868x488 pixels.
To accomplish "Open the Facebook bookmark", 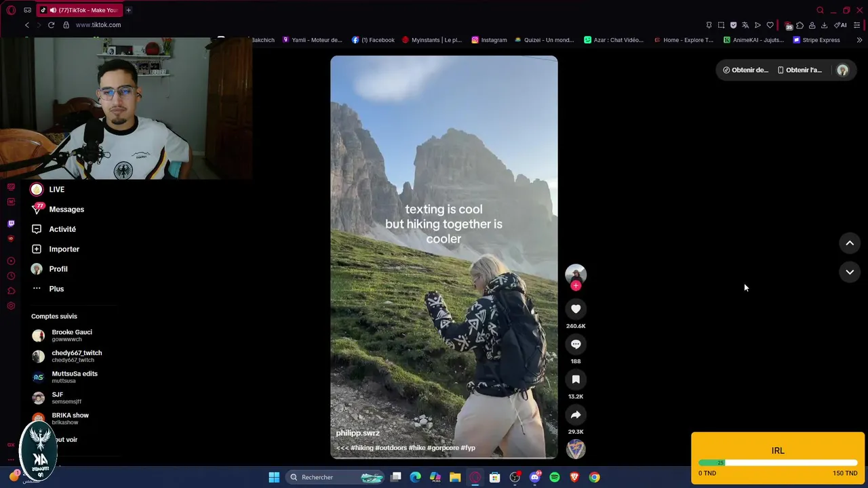I will pos(373,40).
